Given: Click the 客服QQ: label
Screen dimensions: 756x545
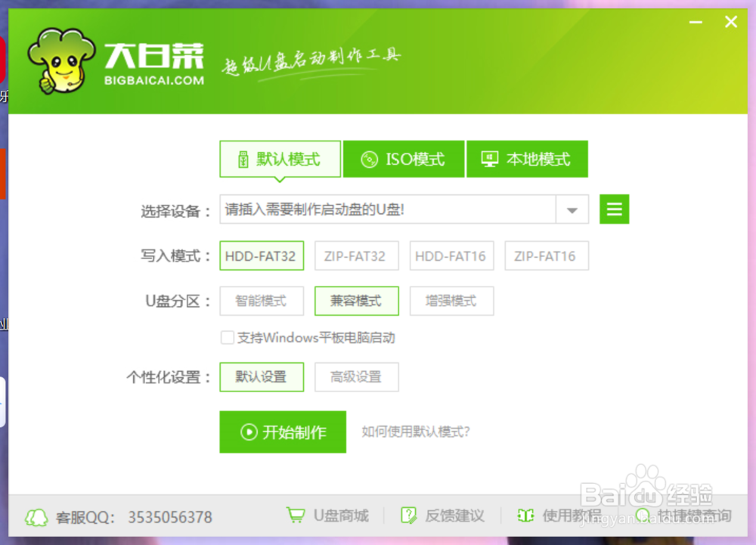Looking at the screenshot, I should [85, 518].
